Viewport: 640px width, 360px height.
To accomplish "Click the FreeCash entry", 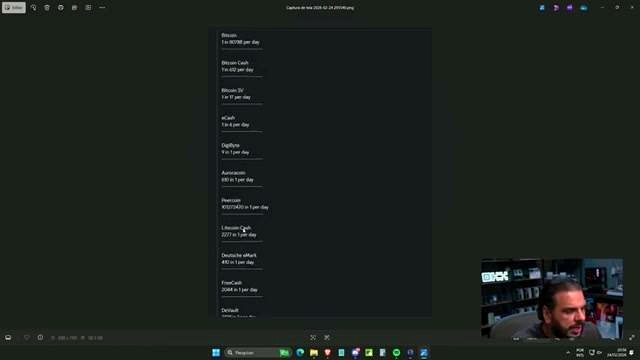I will (x=239, y=286).
